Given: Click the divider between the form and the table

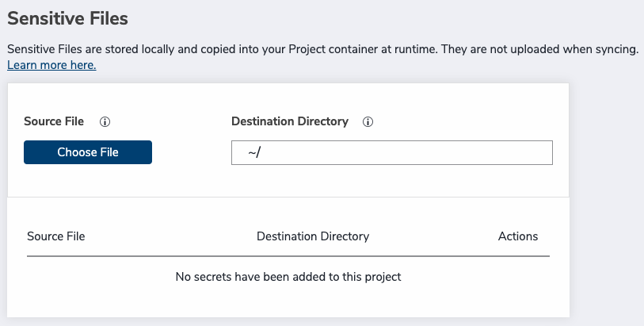Looking at the screenshot, I should click(288, 197).
